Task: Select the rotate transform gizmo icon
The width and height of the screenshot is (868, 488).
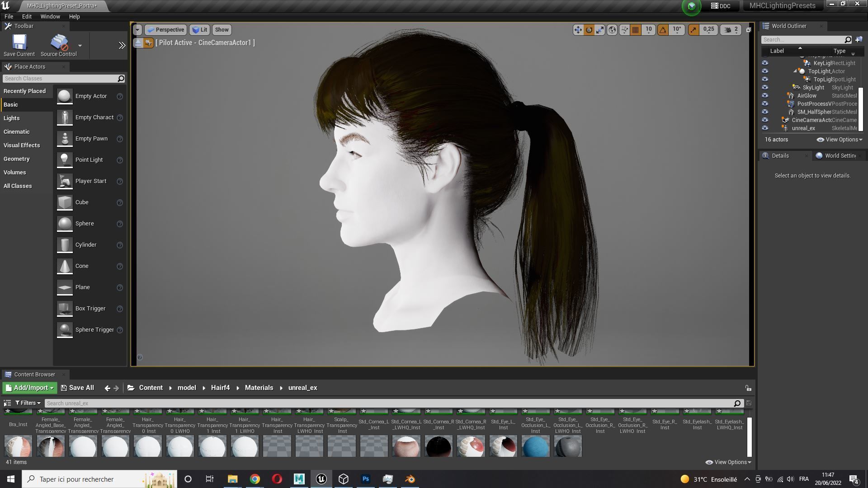Action: 589,30
